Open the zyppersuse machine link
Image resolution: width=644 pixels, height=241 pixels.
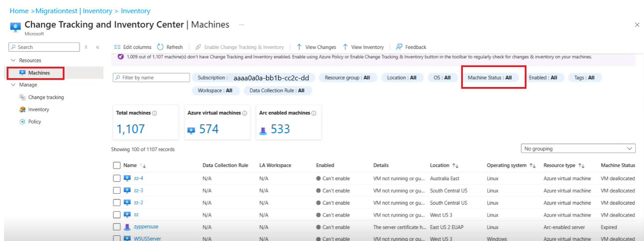[146, 227]
